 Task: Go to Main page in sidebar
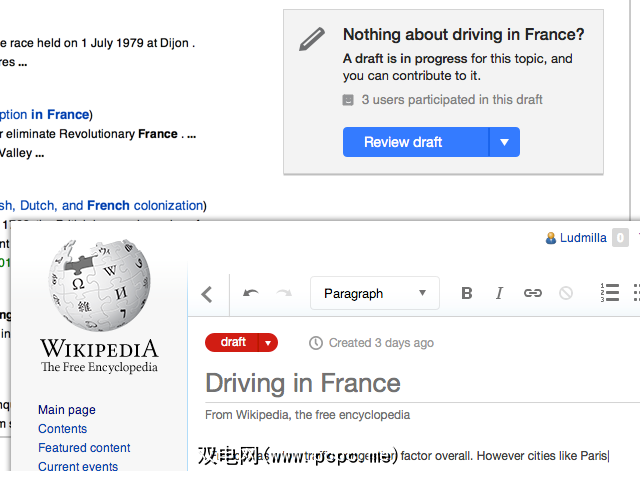coord(67,410)
